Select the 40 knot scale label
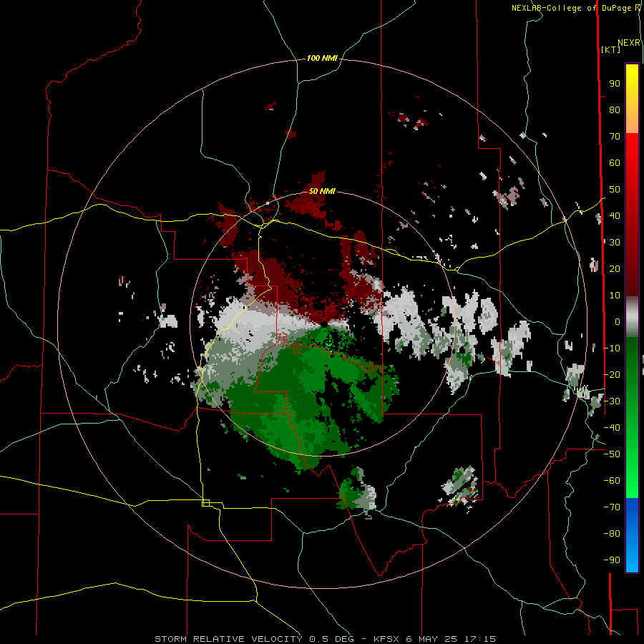Screen dimensions: 644x644 pyautogui.click(x=615, y=216)
